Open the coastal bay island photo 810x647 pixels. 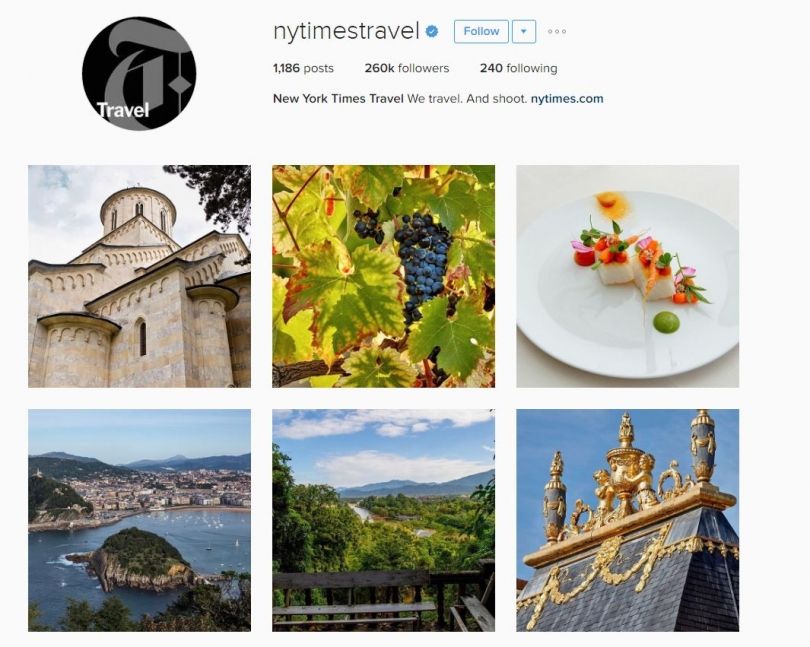point(139,520)
